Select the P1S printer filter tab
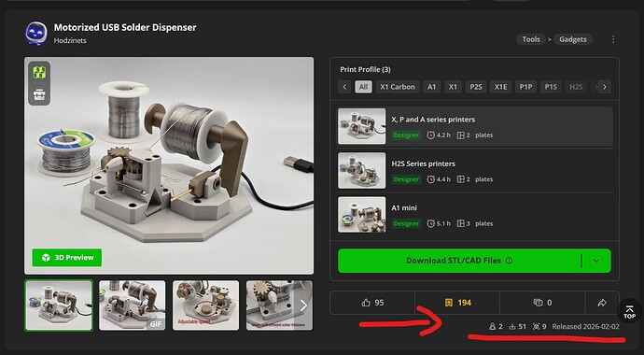The height and width of the screenshot is (355, 644). [x=551, y=87]
